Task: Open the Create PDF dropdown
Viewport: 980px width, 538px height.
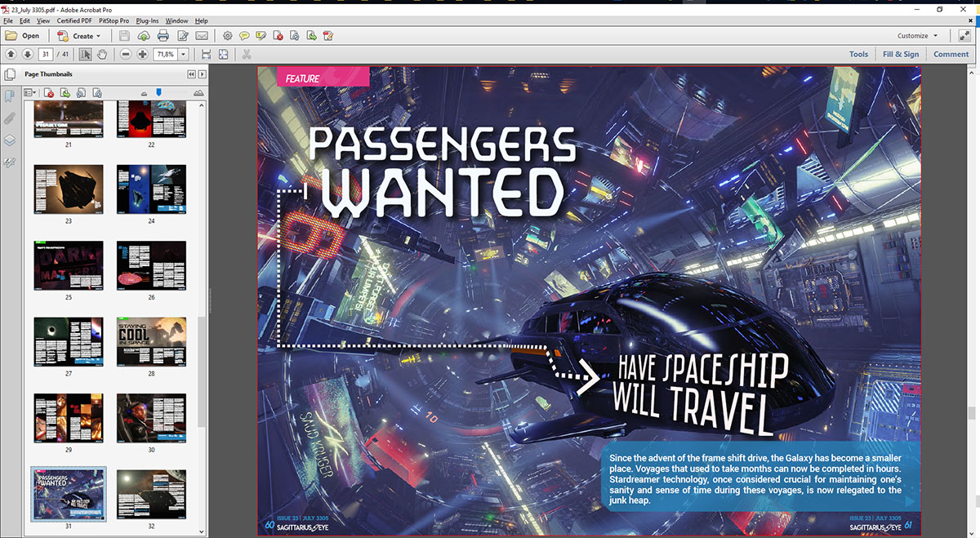Action: pyautogui.click(x=79, y=36)
